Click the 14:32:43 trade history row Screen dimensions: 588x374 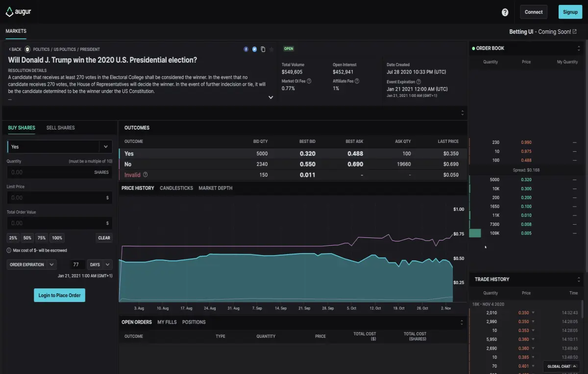(525, 313)
